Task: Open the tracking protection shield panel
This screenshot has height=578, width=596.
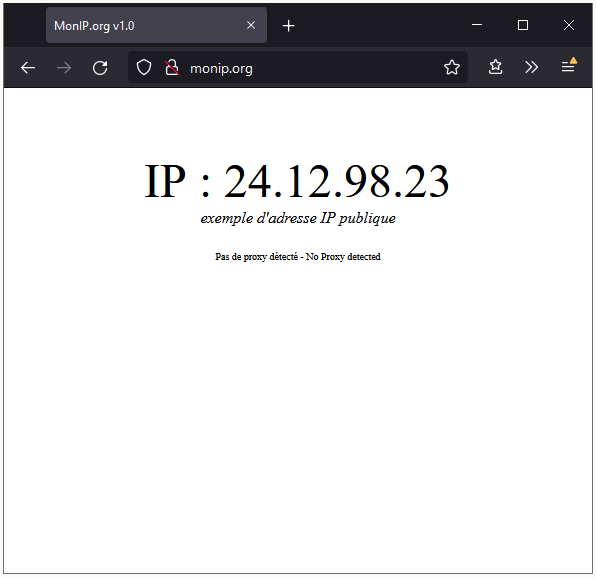Action: (x=144, y=68)
